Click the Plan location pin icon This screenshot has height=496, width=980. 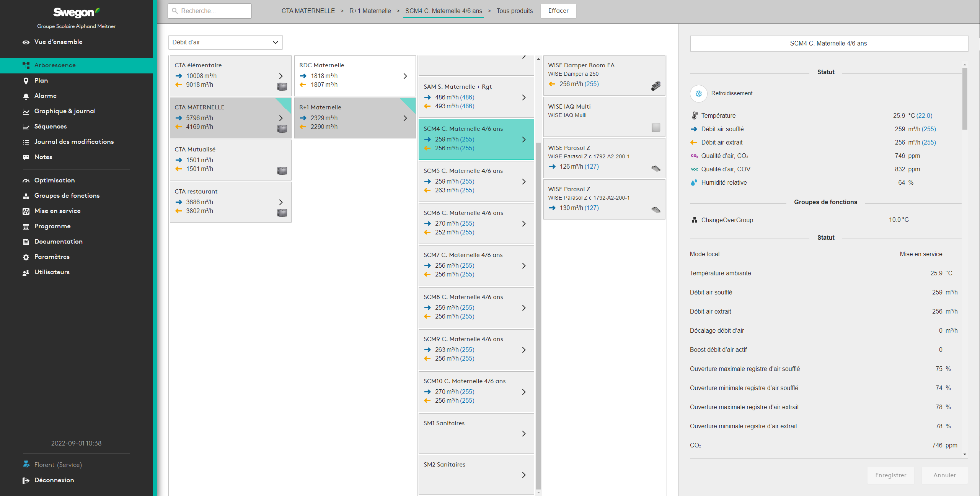[x=26, y=81]
